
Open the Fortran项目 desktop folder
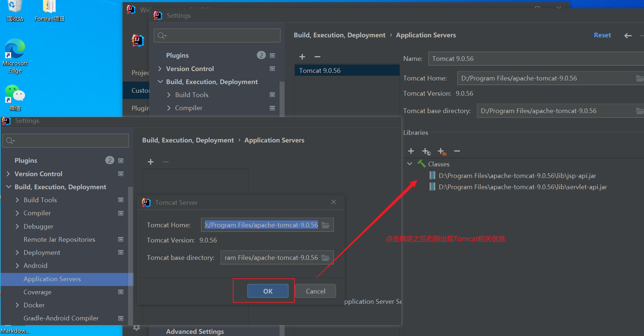(x=49, y=11)
